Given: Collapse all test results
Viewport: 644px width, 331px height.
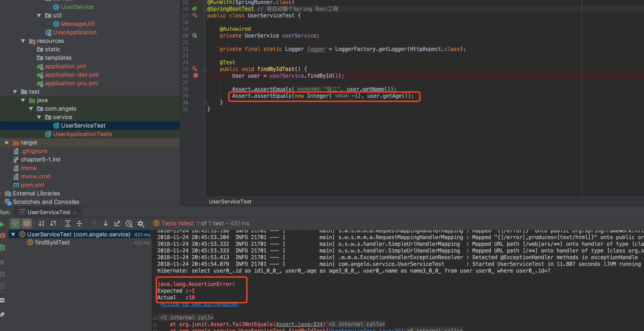Looking at the screenshot, I should (x=79, y=223).
